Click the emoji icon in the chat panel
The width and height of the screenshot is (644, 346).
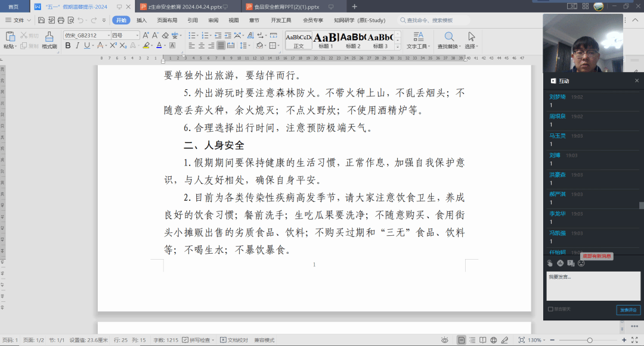[x=581, y=263]
